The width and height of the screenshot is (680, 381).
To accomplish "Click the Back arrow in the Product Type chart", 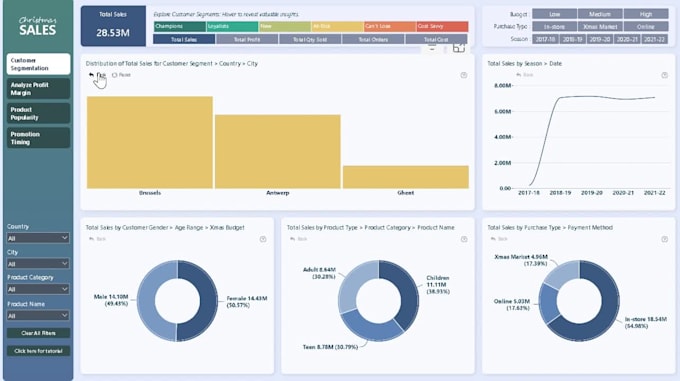I will [293, 239].
